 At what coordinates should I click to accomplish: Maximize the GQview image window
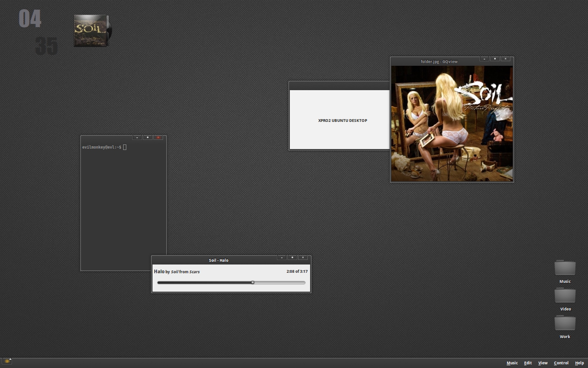[495, 59]
